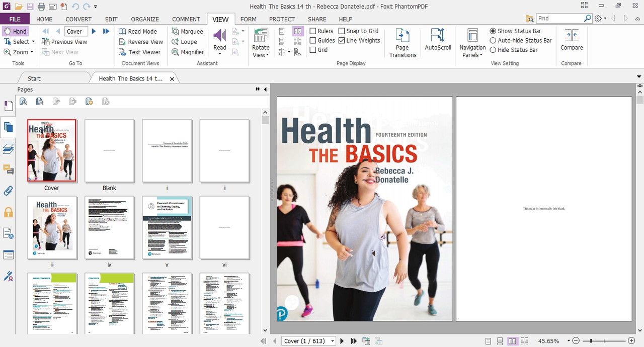644x347 pixels.
Task: Open the Bookmarks panel in sidebar
Action: [x=8, y=106]
